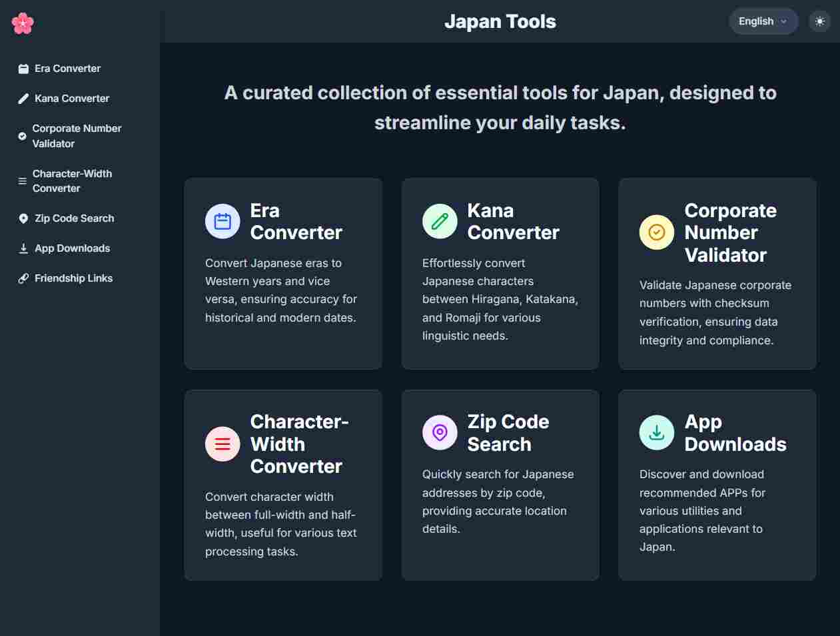Click the yellow checkmark Corporate Number Validator icon

[657, 232]
